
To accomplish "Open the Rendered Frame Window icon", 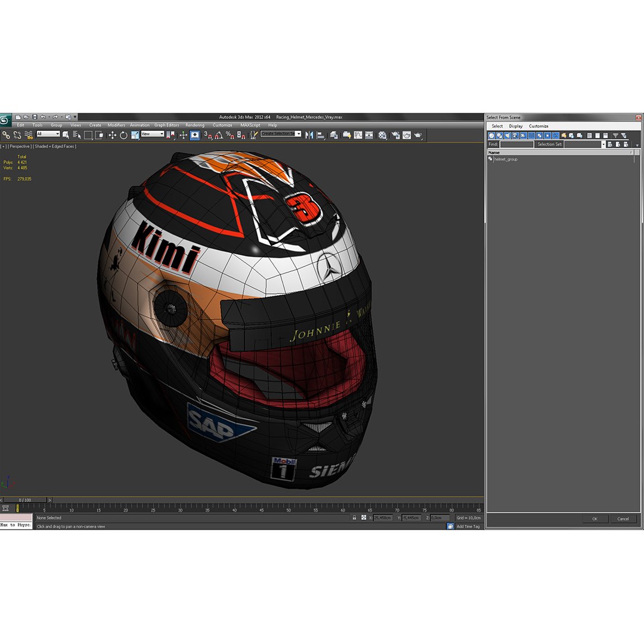I will click(x=407, y=135).
